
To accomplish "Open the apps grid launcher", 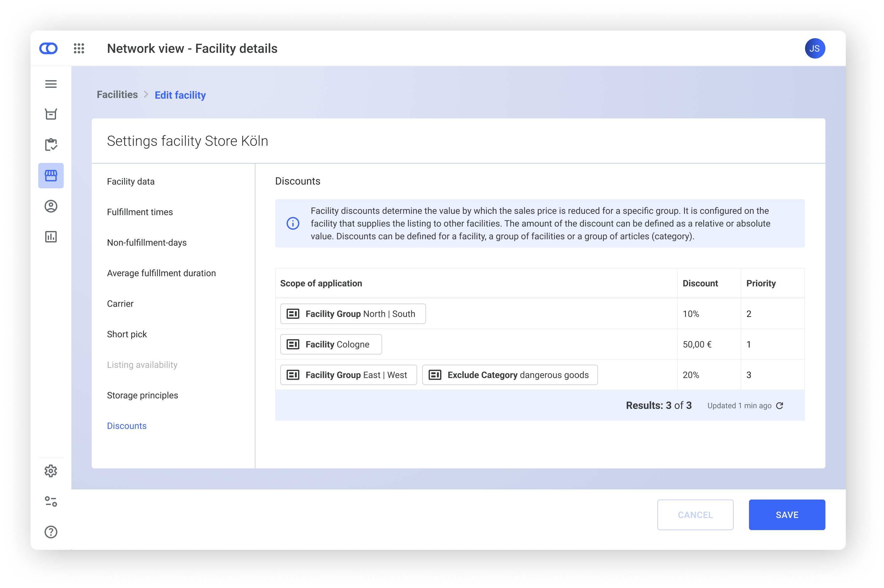I will click(x=79, y=48).
